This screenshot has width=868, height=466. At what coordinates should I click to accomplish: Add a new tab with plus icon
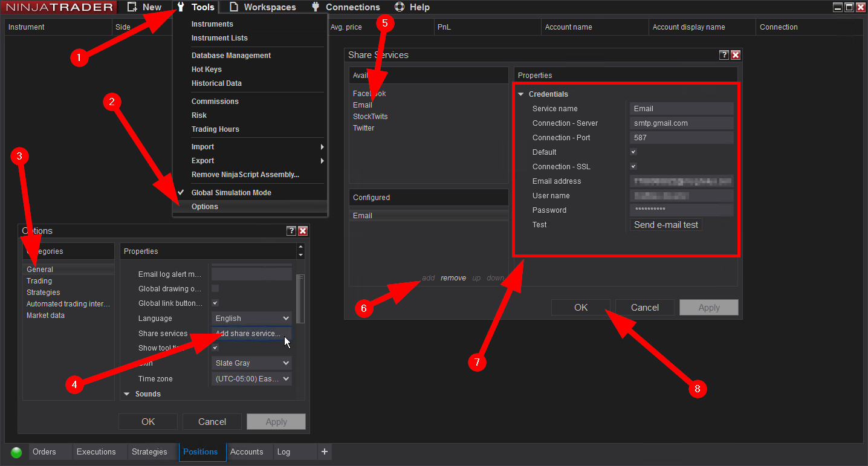[x=325, y=451]
